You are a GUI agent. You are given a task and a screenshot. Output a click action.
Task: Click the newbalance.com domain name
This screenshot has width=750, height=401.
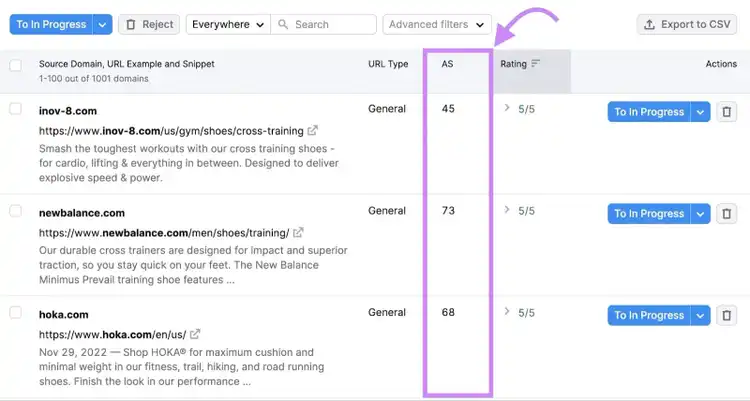(x=82, y=213)
